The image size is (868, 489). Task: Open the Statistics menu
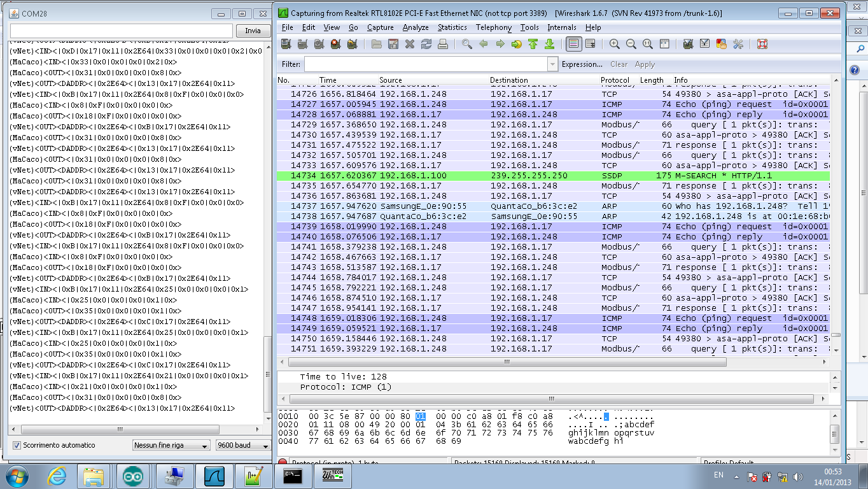click(x=452, y=27)
